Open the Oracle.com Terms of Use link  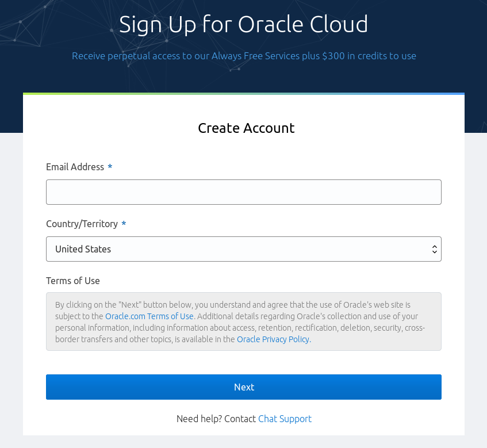point(149,316)
